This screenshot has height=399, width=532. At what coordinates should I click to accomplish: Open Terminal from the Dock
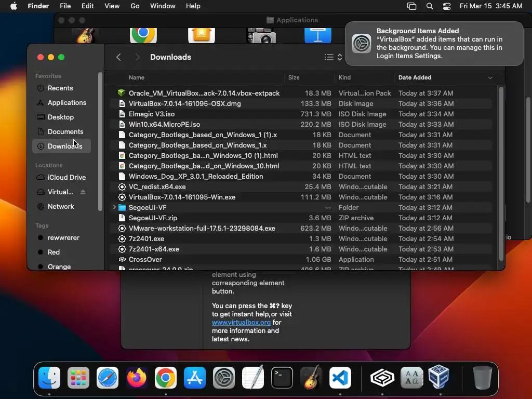point(282,377)
